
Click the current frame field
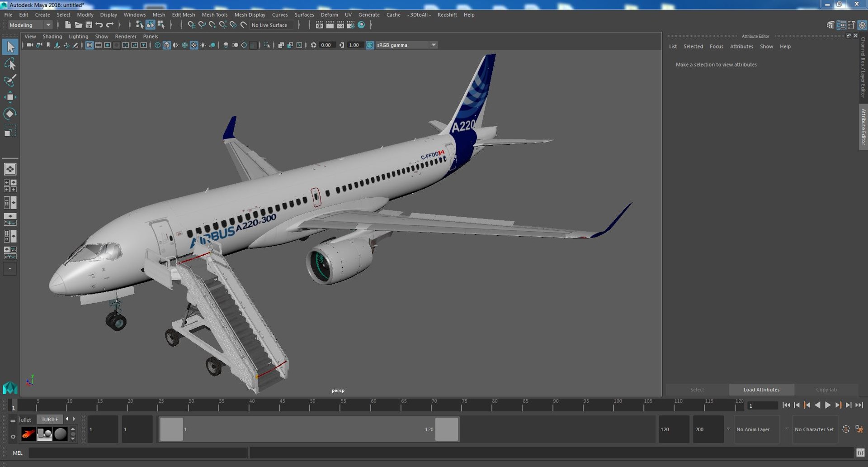[x=762, y=405]
